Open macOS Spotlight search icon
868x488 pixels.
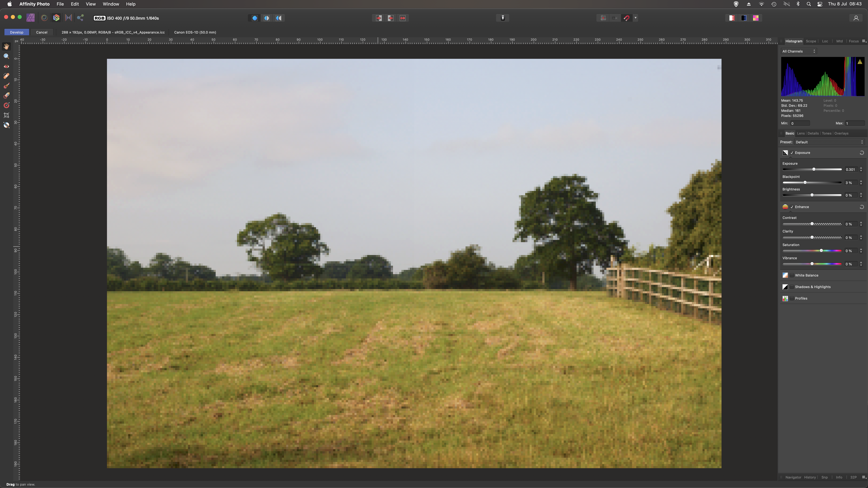pyautogui.click(x=808, y=4)
